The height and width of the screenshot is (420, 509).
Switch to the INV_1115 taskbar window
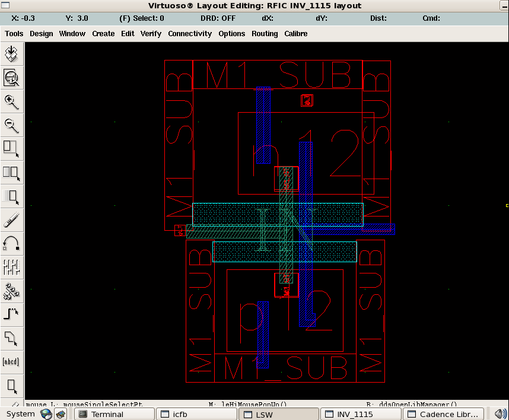pyautogui.click(x=361, y=414)
